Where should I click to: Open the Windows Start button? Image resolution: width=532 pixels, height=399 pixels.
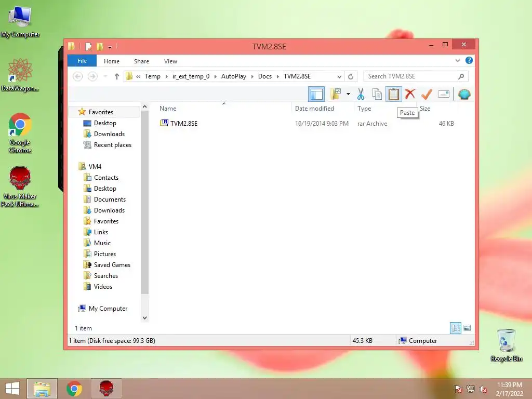pyautogui.click(x=12, y=389)
